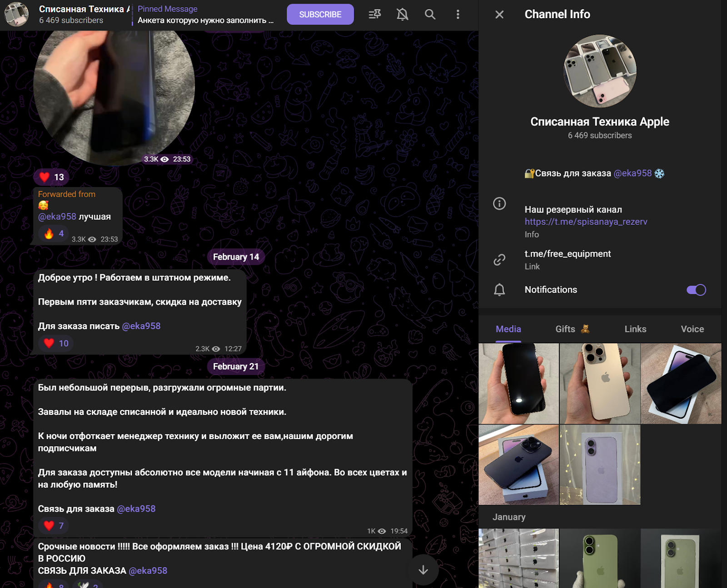
Task: Open the gold iPhone media thumbnail
Action: [600, 383]
